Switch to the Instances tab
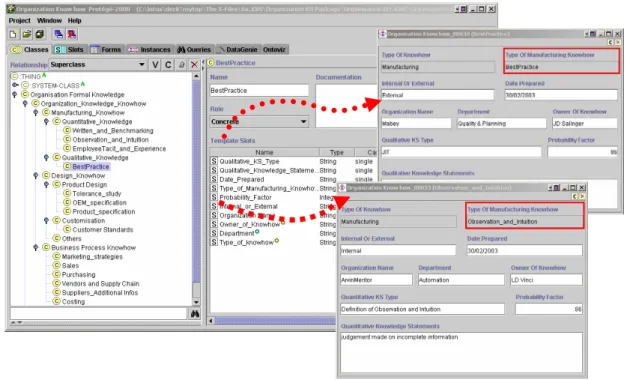The width and height of the screenshot is (627, 380). (x=150, y=50)
